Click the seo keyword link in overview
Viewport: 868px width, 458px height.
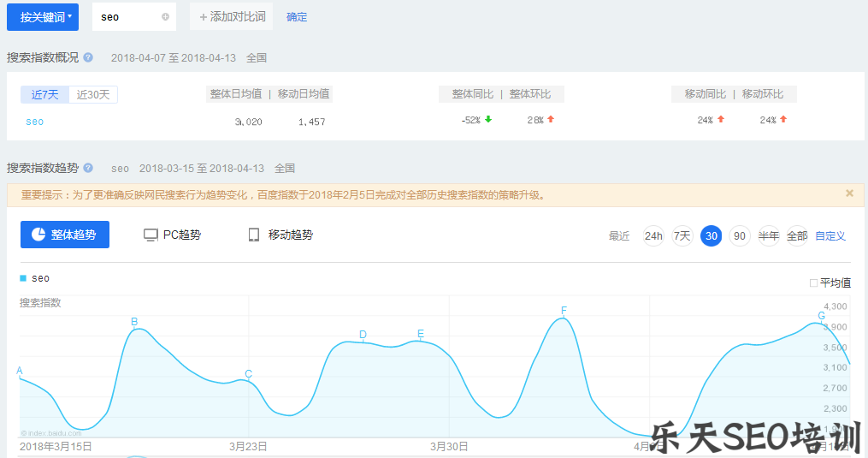tap(34, 122)
